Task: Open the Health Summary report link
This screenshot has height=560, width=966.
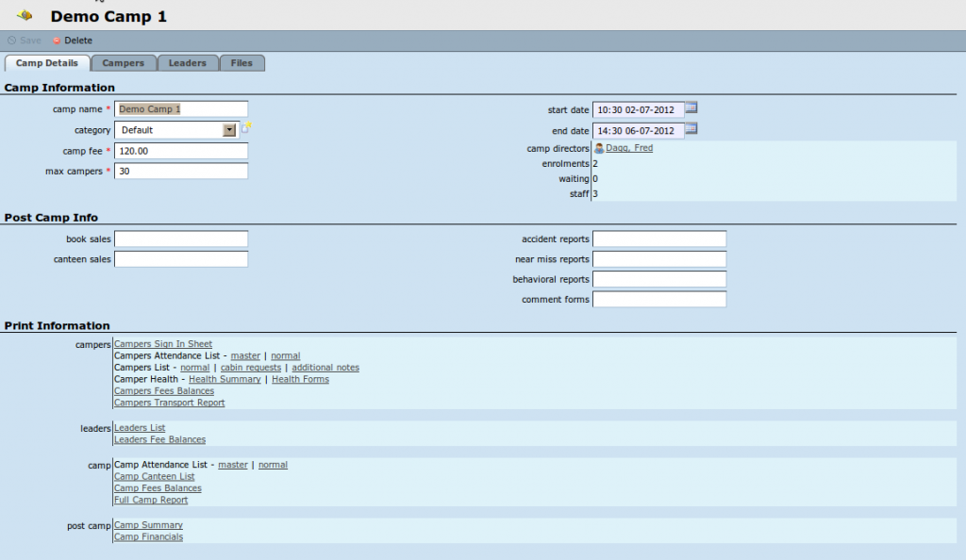Action: [225, 379]
